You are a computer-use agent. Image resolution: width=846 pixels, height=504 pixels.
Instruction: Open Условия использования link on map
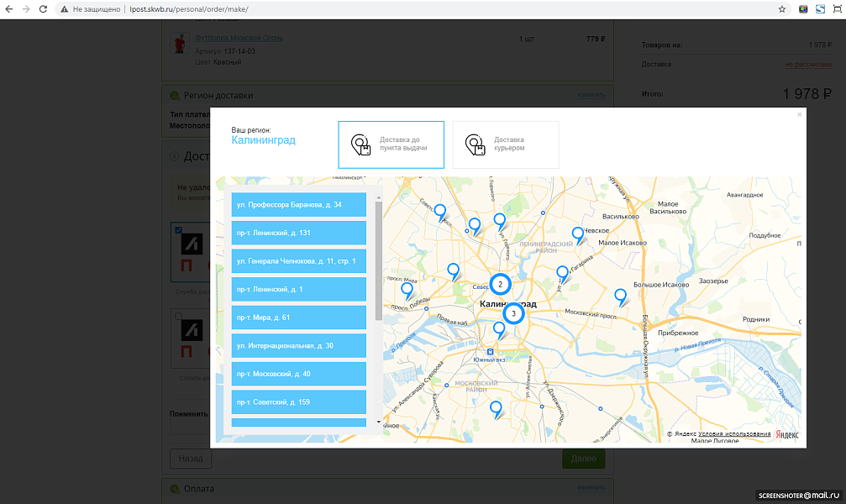734,434
